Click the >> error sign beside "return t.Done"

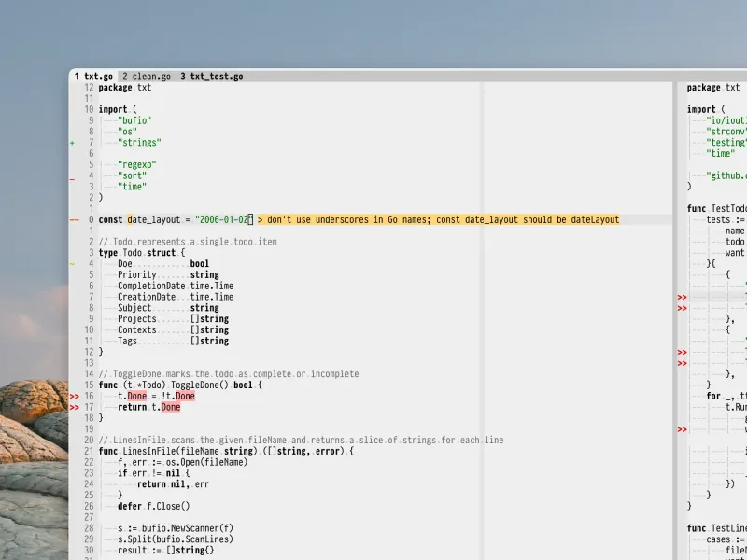point(75,408)
